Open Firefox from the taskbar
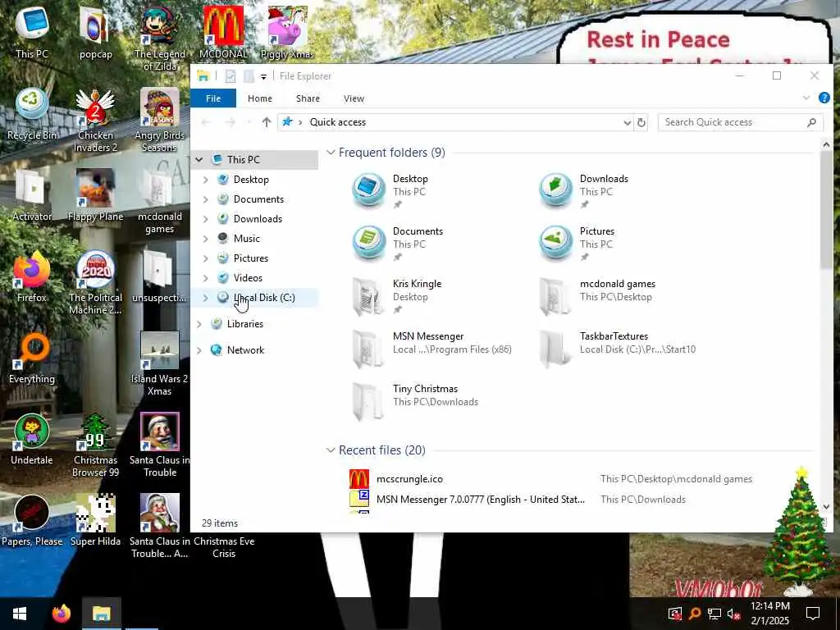This screenshot has height=630, width=840. [x=61, y=614]
